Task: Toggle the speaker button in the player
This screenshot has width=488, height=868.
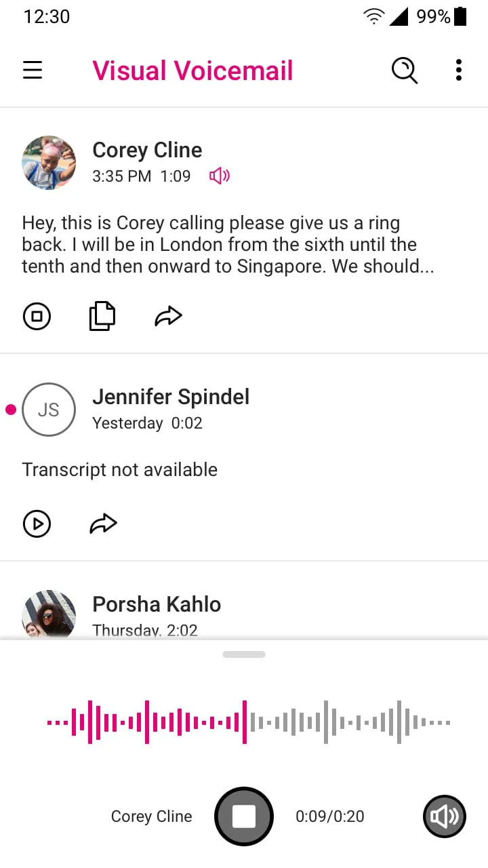Action: tap(445, 816)
